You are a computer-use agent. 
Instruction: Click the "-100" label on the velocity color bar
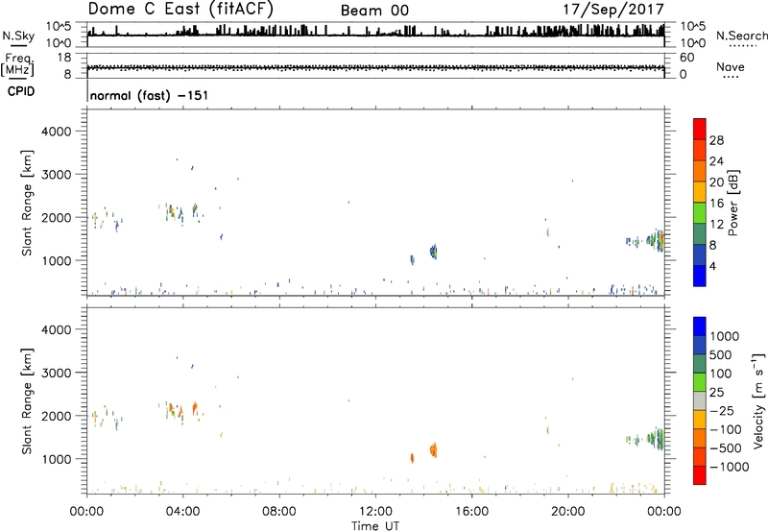coord(726,429)
